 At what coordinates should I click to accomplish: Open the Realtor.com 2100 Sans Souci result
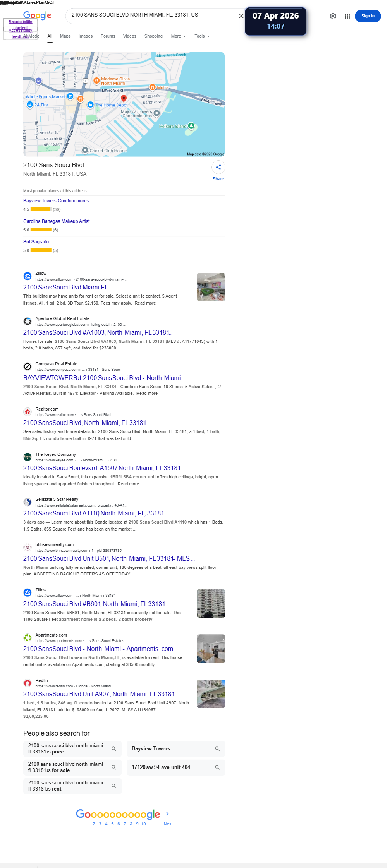point(85,423)
